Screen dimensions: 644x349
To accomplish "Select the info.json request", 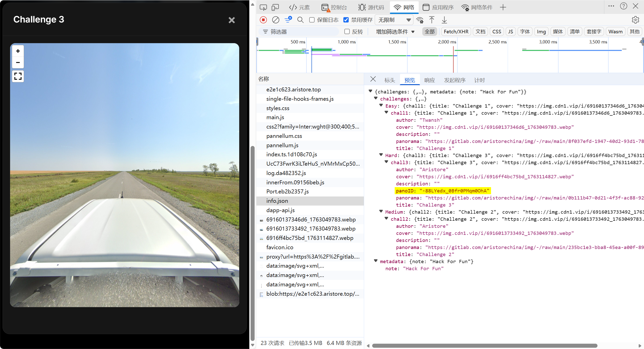I will pyautogui.click(x=277, y=201).
